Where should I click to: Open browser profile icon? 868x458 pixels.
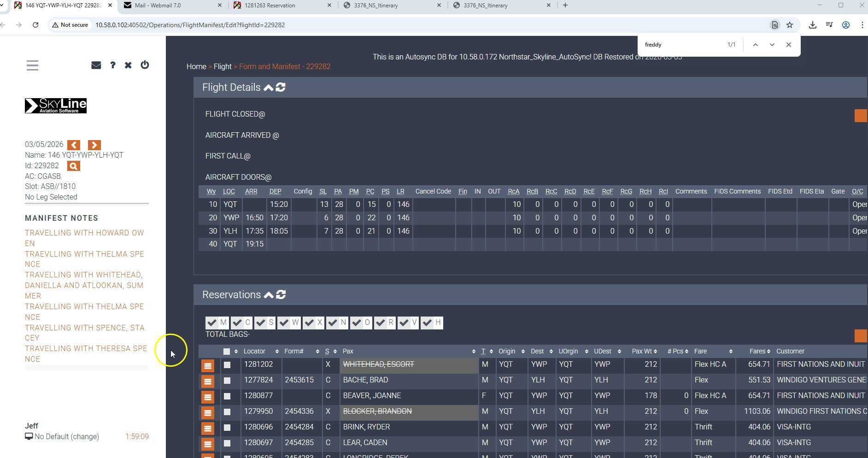point(846,25)
